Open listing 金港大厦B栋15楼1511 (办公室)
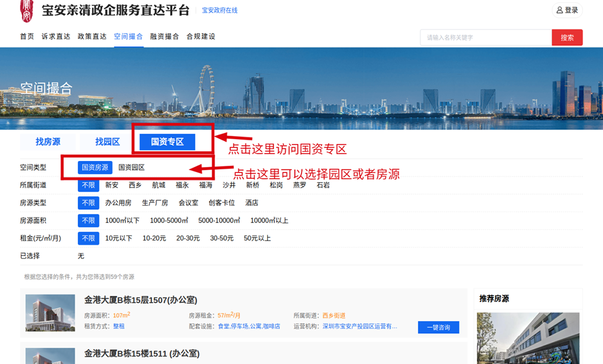Image resolution: width=603 pixels, height=364 pixels. (142, 354)
